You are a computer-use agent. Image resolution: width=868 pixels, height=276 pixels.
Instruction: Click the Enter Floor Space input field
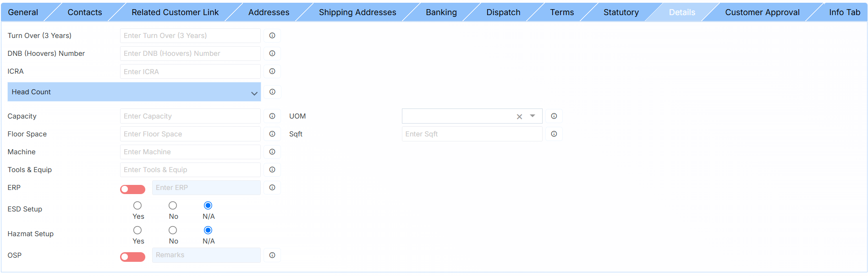click(190, 134)
